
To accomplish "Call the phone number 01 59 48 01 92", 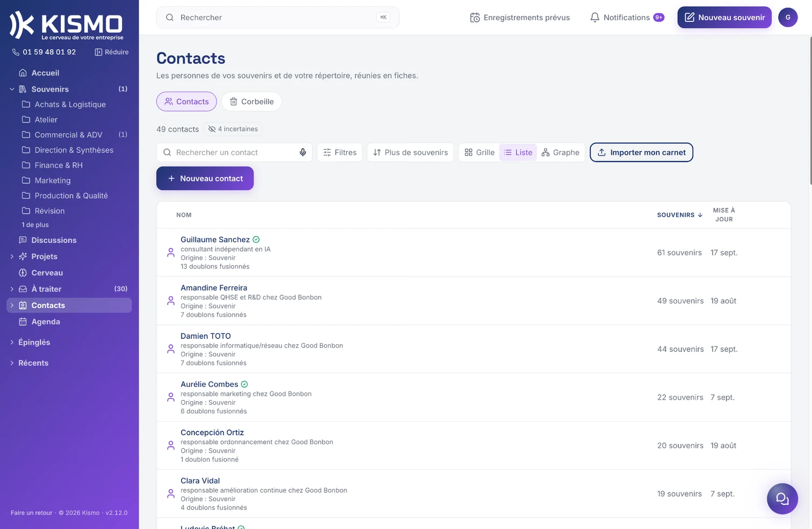I will [x=44, y=52].
